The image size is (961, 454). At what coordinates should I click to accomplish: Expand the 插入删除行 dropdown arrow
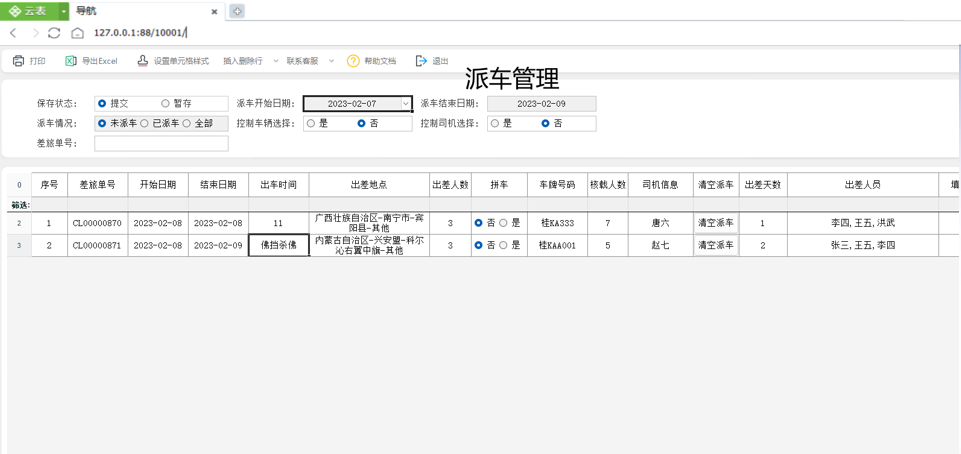(x=276, y=61)
